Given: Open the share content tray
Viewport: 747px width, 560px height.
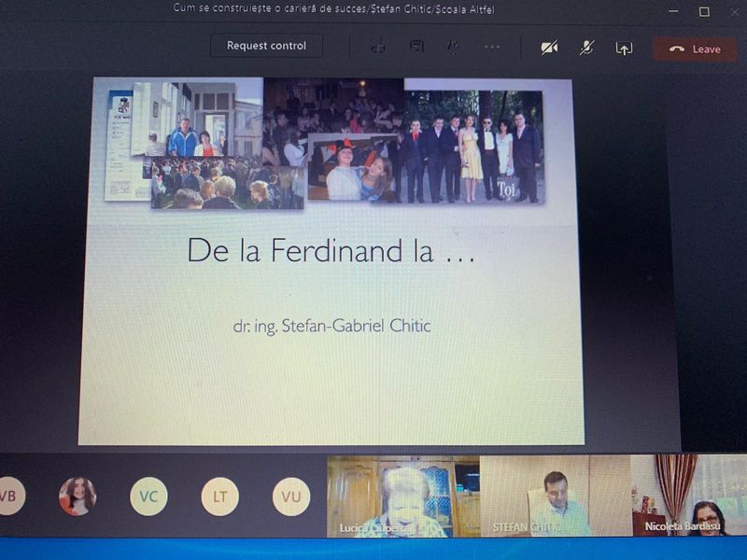Looking at the screenshot, I should coord(624,49).
